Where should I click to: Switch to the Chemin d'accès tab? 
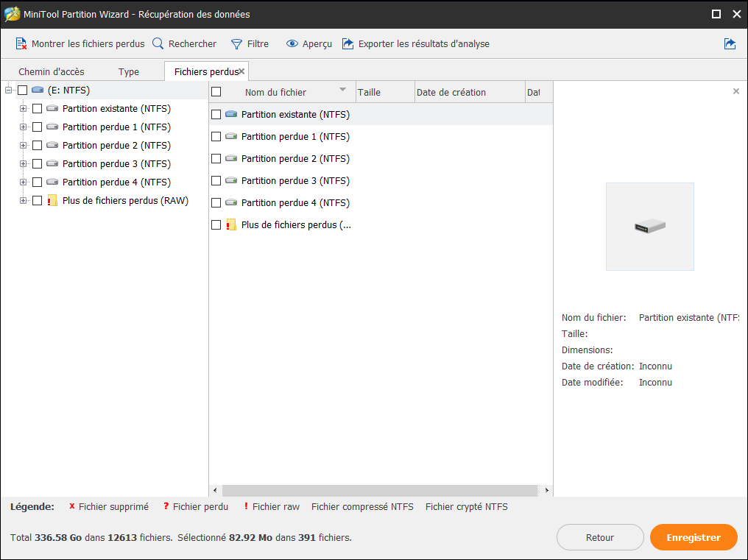pos(52,71)
